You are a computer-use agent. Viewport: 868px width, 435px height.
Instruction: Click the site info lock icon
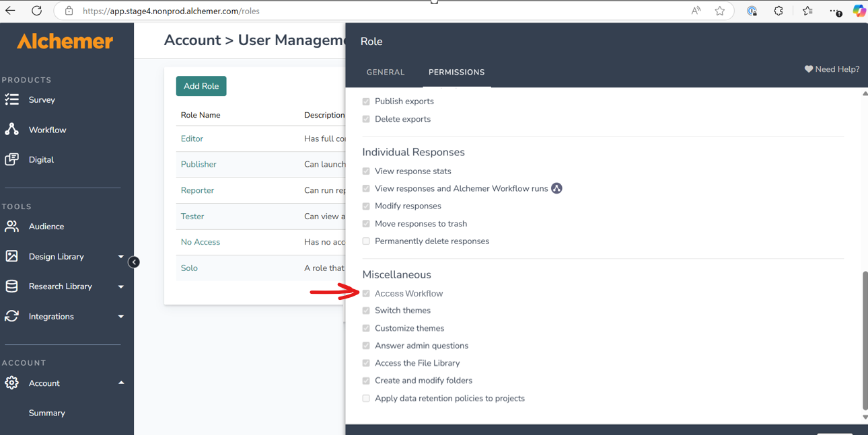tap(69, 11)
